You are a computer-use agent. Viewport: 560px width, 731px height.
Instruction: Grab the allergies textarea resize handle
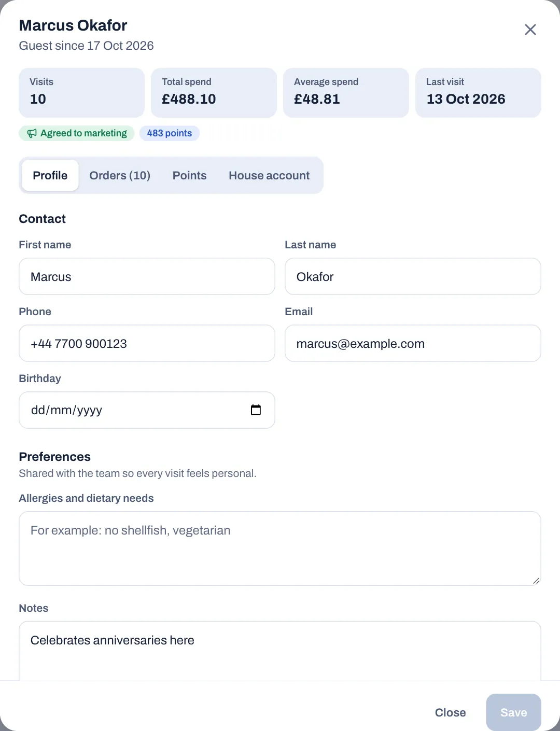pos(536,581)
